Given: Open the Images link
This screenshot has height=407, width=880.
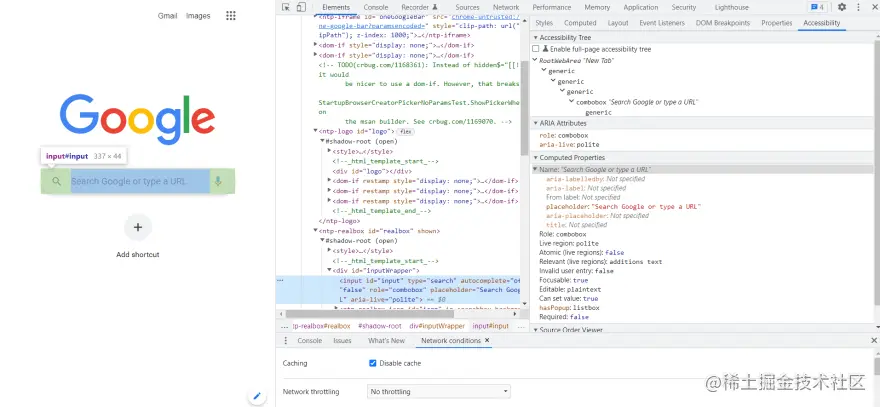Looking at the screenshot, I should (x=198, y=16).
